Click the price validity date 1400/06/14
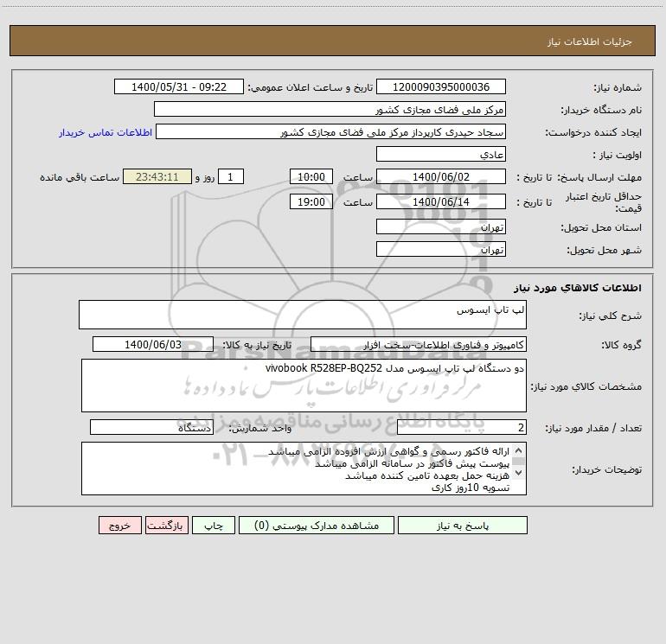 441,201
